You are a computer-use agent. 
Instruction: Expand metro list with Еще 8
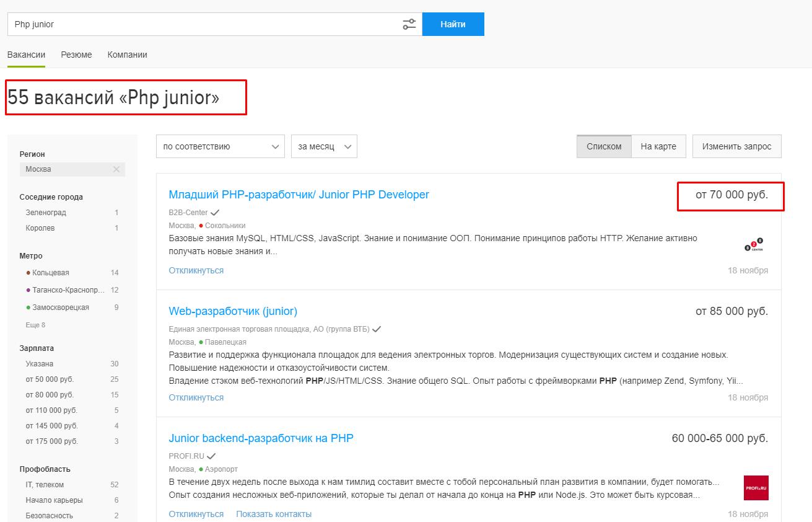click(x=35, y=325)
